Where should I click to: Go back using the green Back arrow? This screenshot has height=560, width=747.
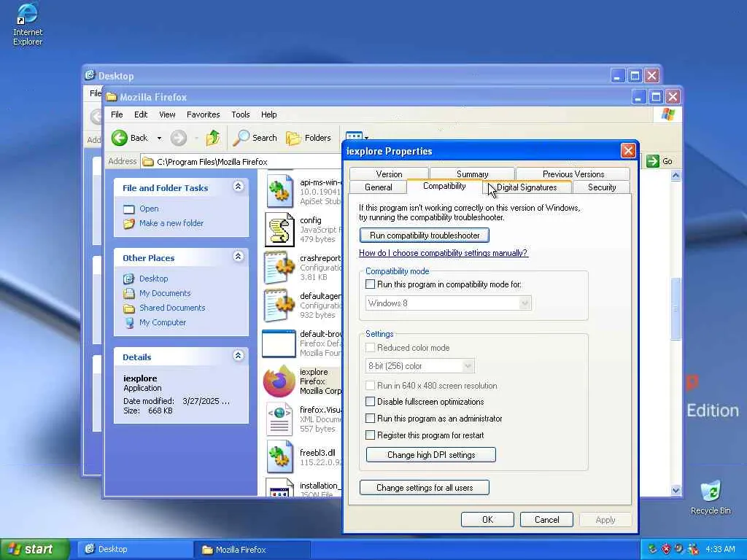[120, 138]
